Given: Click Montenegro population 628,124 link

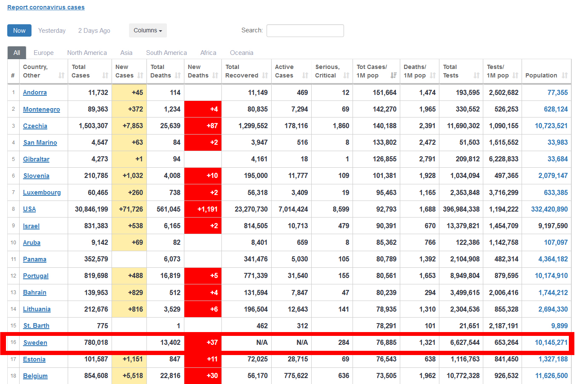Looking at the screenshot, I should click(556, 109).
